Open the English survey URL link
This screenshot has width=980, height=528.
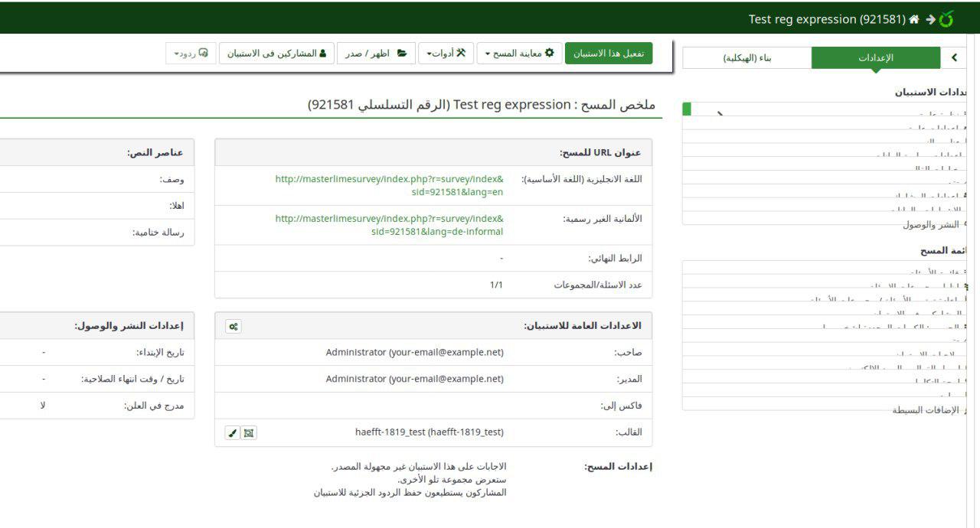(390, 185)
